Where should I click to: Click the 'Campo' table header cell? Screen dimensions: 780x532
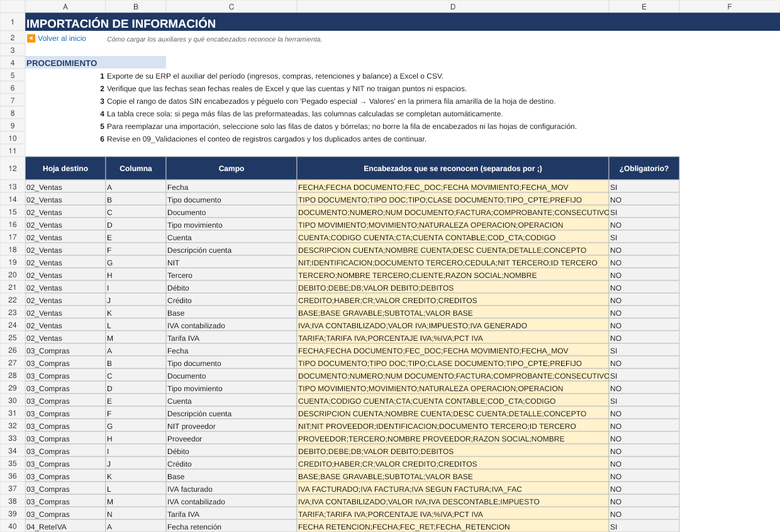tap(231, 169)
